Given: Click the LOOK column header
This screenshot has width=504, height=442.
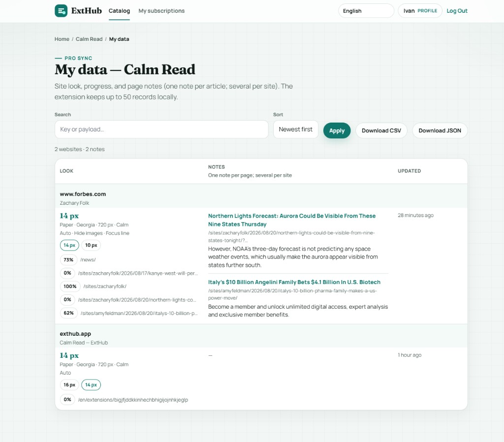Looking at the screenshot, I should 66,171.
